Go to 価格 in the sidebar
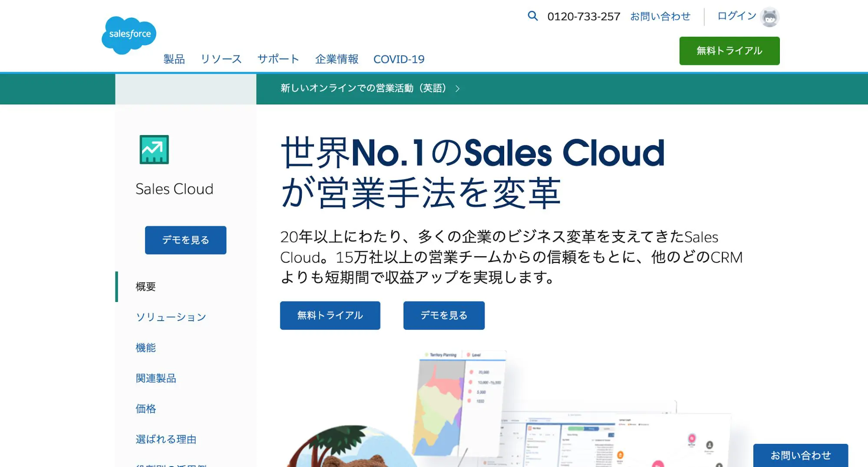 pyautogui.click(x=145, y=408)
